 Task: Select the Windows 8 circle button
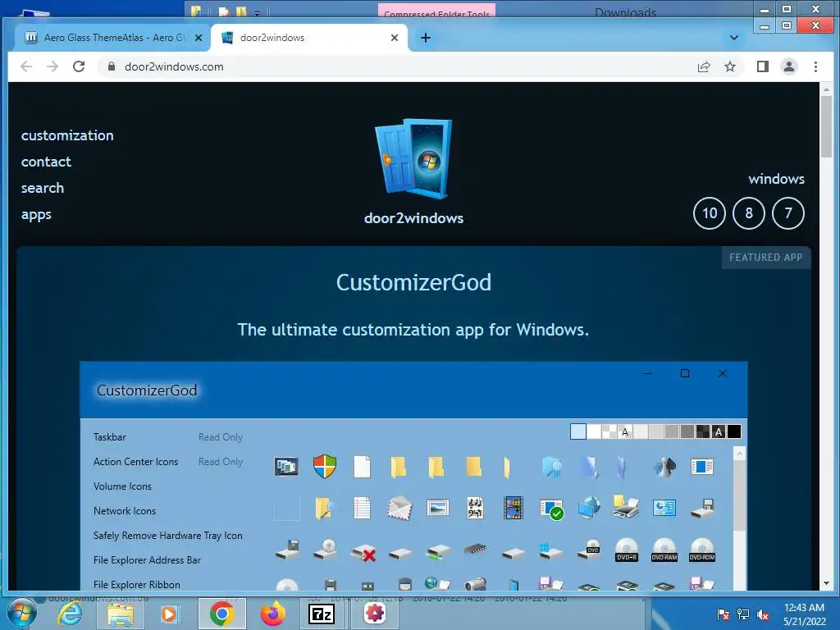pos(748,213)
